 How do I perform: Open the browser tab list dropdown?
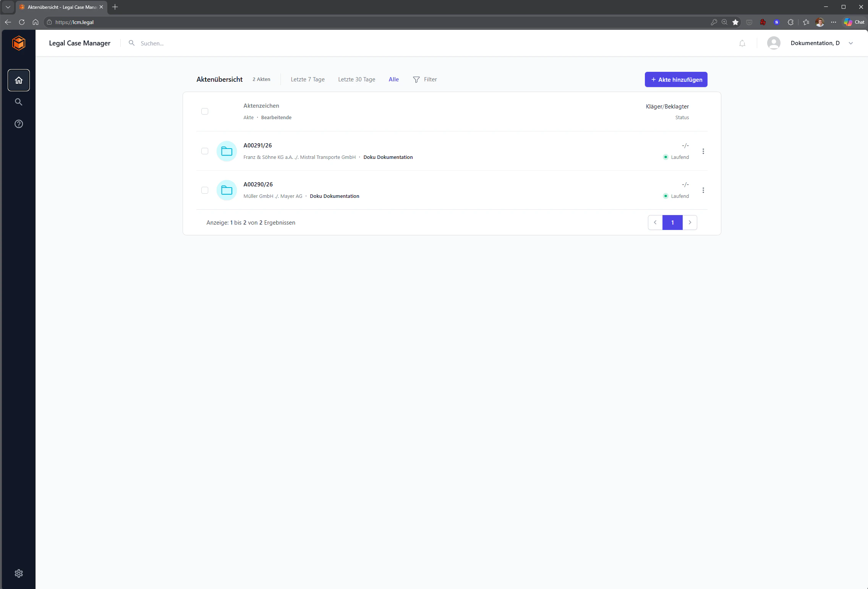coord(8,7)
